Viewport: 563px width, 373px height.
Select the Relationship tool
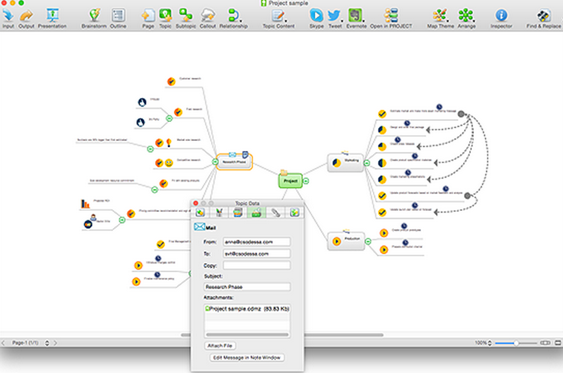click(233, 15)
